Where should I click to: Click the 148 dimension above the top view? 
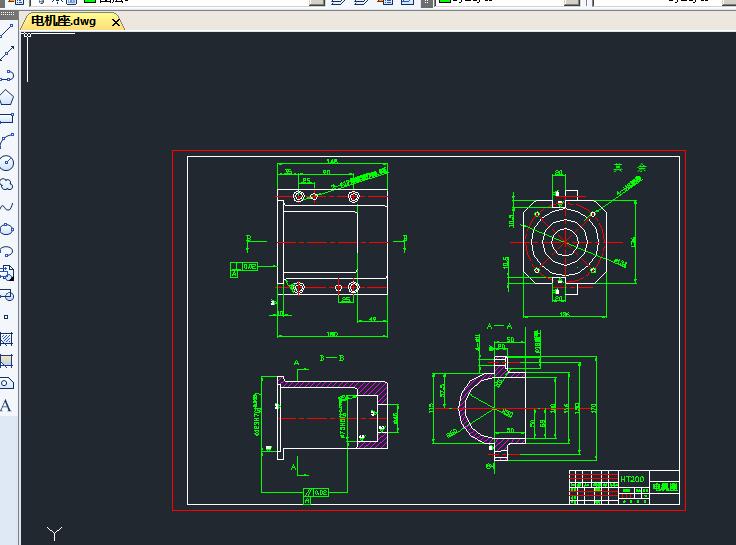(x=332, y=161)
